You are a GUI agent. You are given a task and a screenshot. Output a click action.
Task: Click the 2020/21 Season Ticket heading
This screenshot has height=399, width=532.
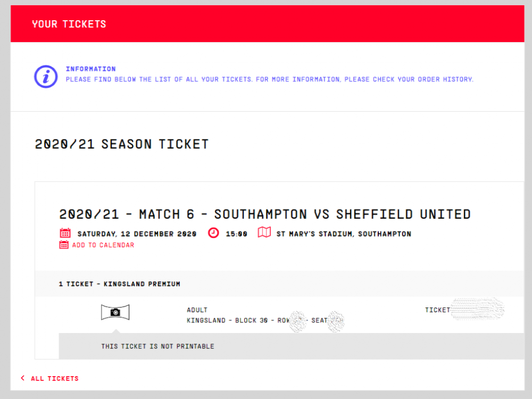(x=122, y=144)
